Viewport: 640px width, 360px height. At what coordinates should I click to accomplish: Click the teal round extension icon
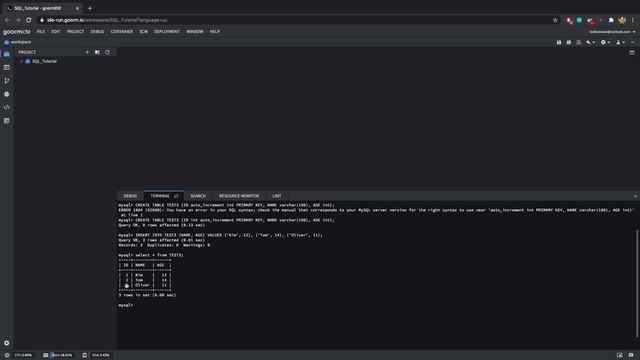579,20
